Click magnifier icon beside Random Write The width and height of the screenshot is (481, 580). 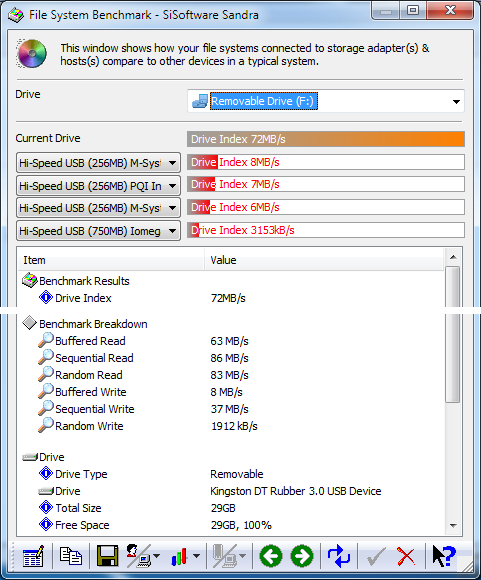point(46,425)
